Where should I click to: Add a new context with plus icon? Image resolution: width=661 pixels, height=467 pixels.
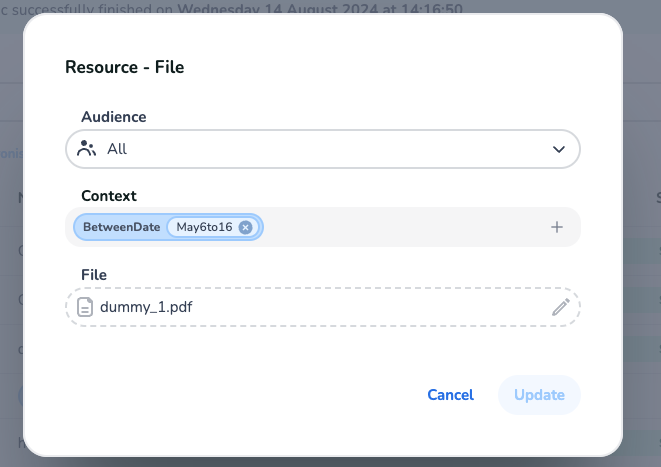click(x=557, y=227)
